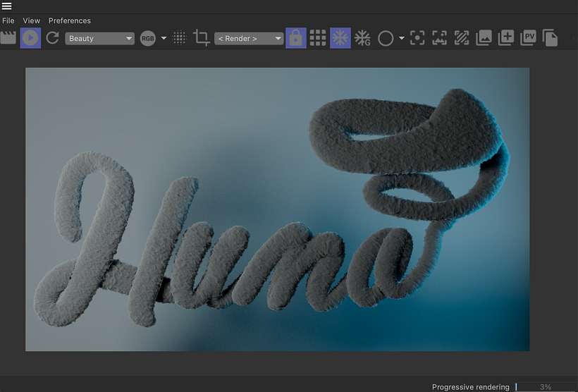Click the snowflake G freeze geometry icon

click(x=363, y=38)
